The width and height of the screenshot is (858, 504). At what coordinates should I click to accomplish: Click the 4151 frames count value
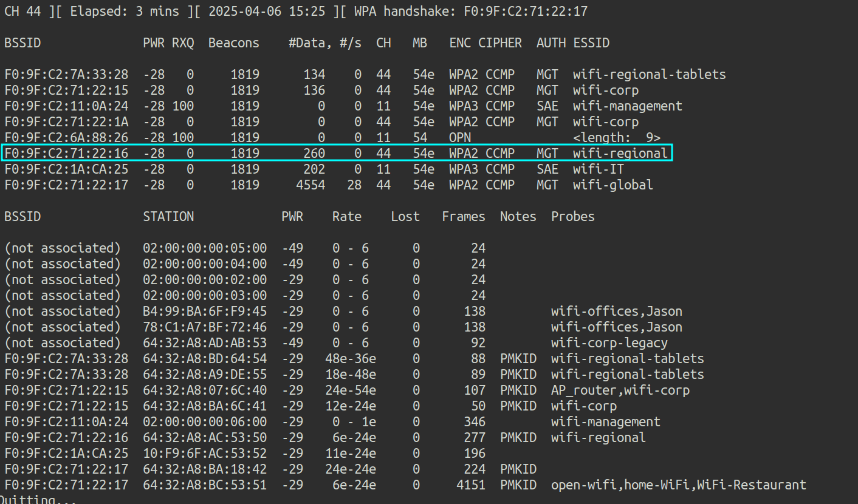(x=470, y=485)
